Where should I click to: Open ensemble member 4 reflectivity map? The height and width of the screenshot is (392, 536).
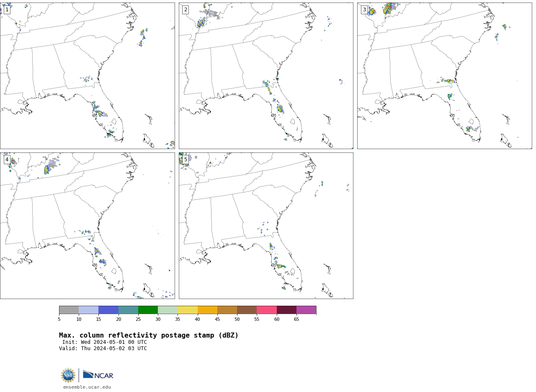88,226
